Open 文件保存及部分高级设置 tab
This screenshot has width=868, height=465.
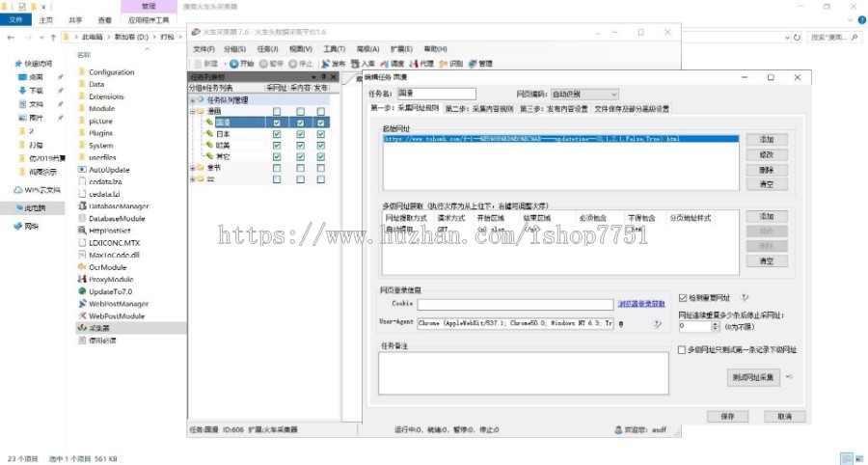pyautogui.click(x=632, y=108)
